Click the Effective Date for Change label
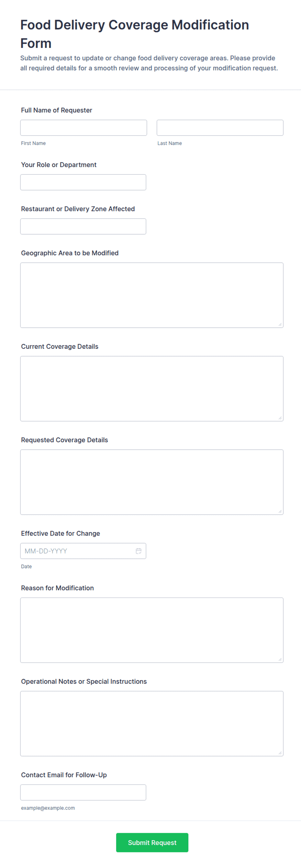The width and height of the screenshot is (301, 868). point(61,533)
